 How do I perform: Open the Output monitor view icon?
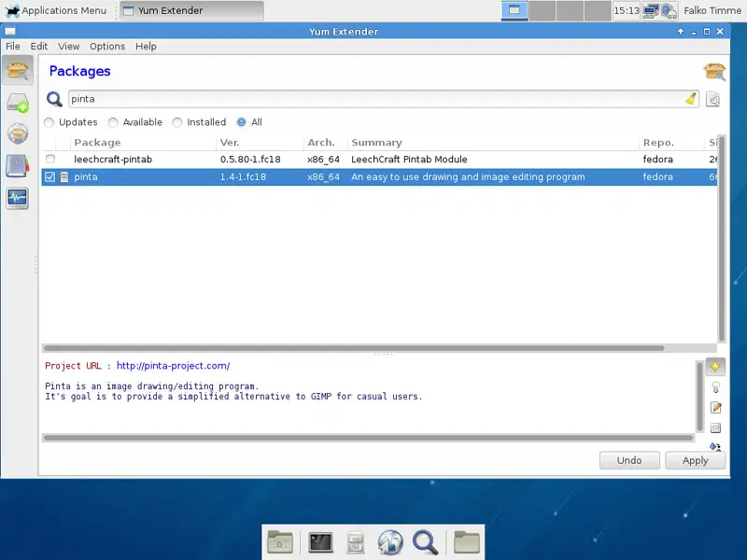coord(18,198)
